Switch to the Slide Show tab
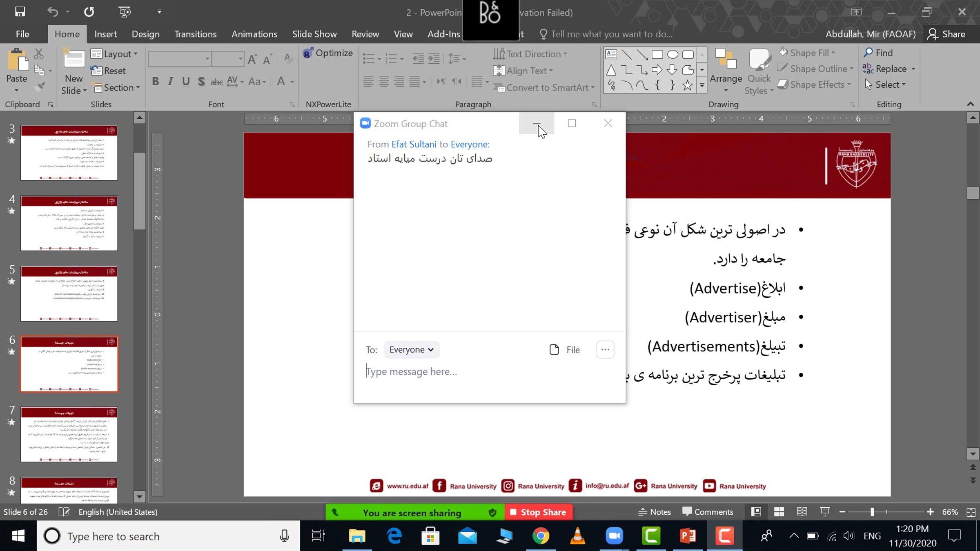980x551 pixels. click(314, 34)
